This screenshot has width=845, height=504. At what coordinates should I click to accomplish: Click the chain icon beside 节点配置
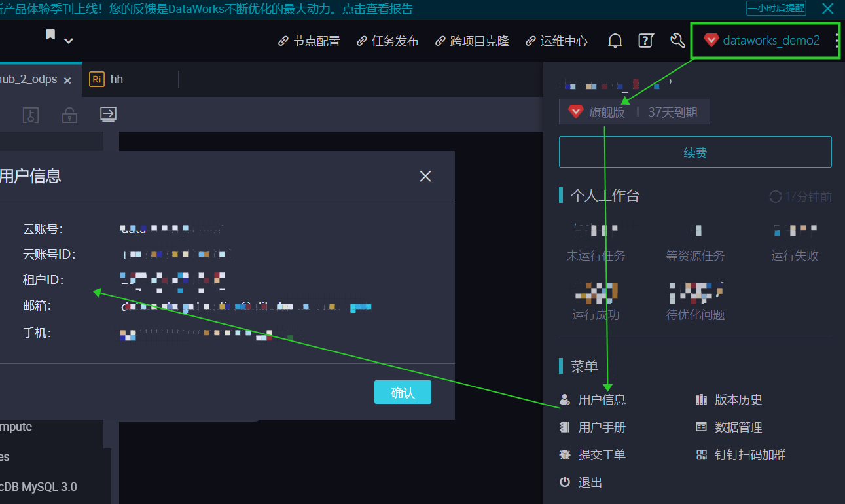pos(283,41)
